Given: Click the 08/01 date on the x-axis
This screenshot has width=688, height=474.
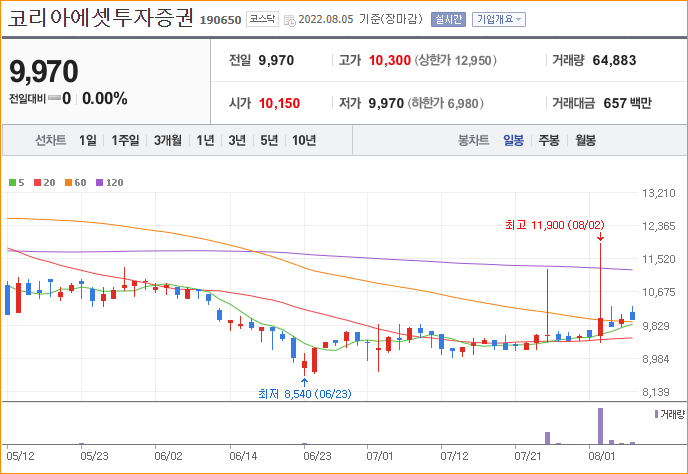Looking at the screenshot, I should (602, 456).
